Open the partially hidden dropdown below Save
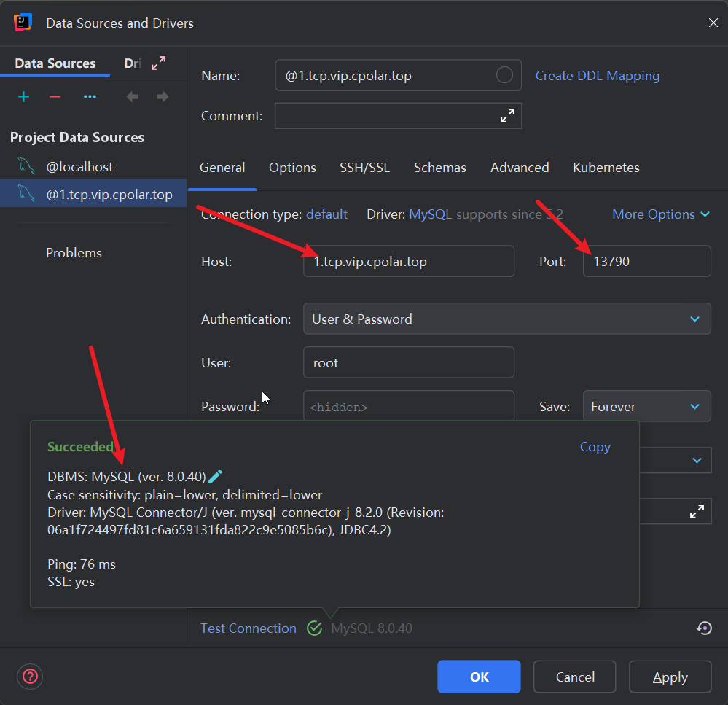Screen dimensions: 728x705 click(x=676, y=460)
